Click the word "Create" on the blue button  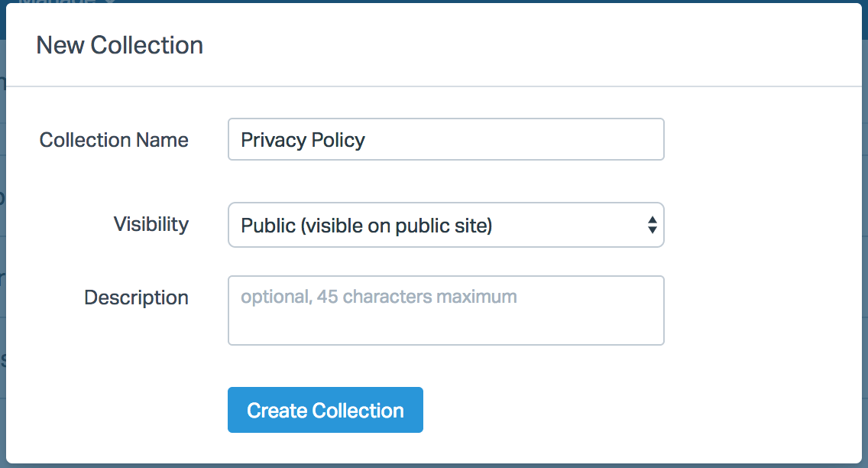tap(276, 411)
